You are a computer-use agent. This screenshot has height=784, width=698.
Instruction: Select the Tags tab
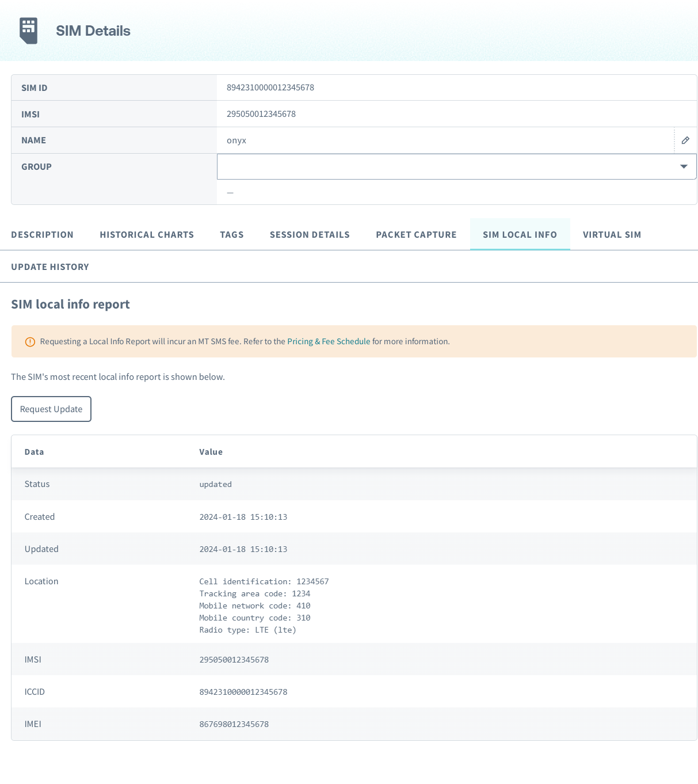[232, 235]
